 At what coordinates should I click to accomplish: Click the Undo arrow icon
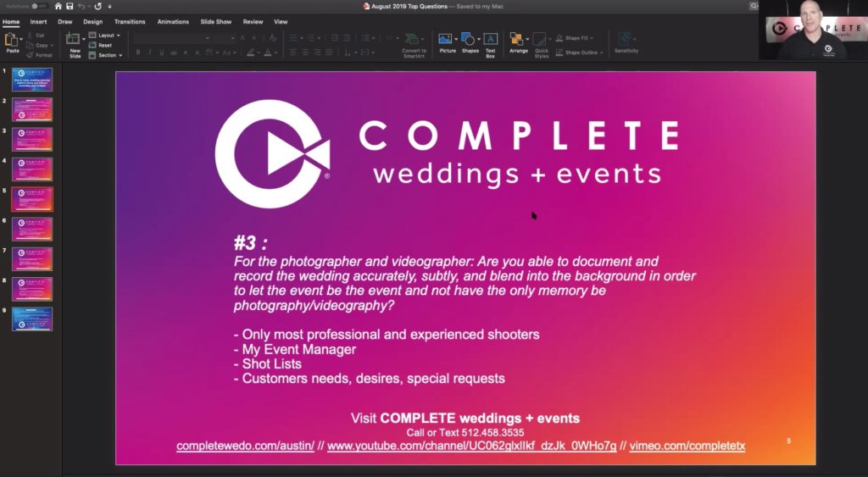[81, 6]
